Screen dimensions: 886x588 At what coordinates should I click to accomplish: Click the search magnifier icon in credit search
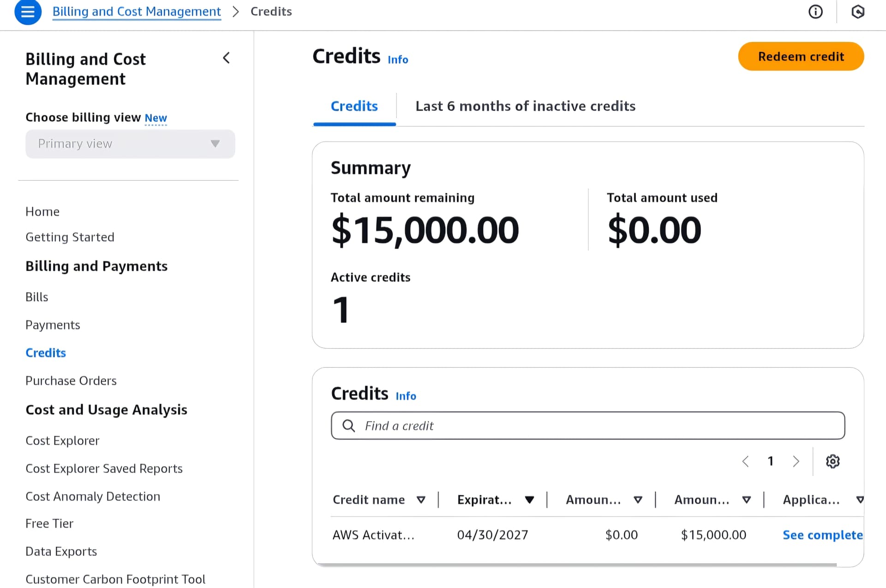[349, 426]
